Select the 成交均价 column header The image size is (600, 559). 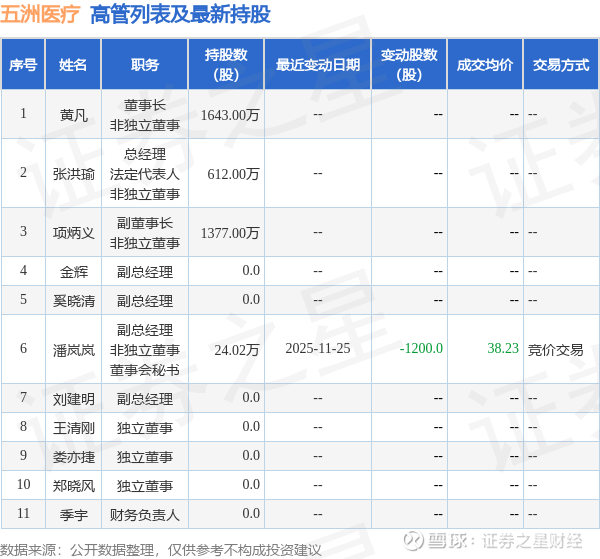(485, 64)
